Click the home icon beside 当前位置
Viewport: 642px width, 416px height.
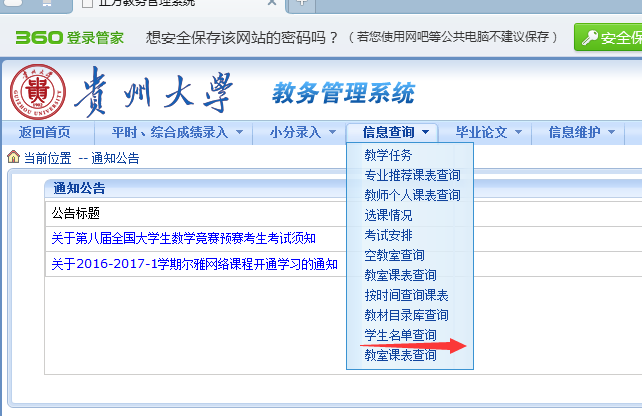pos(13,157)
